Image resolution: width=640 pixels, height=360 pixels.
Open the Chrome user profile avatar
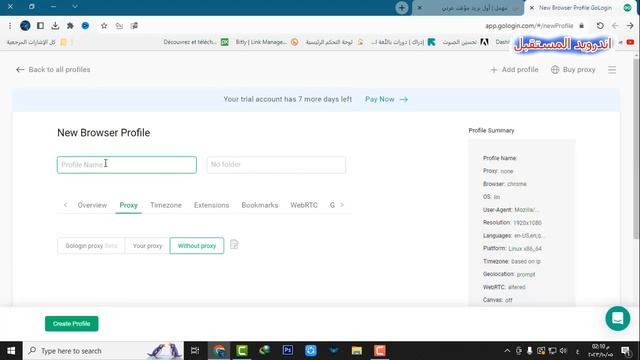[25, 26]
